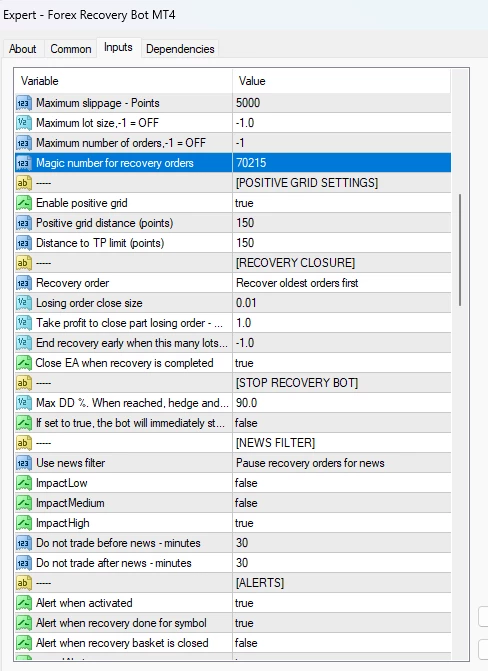This screenshot has height=671, width=488.
Task: Click the Maximum lot size value -1.0
Action: point(342,123)
